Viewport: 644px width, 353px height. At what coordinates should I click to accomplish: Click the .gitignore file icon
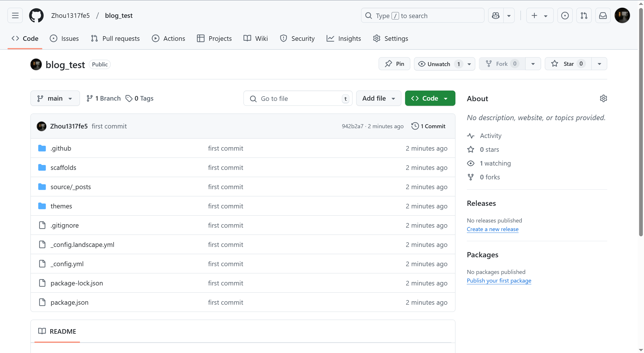42,225
